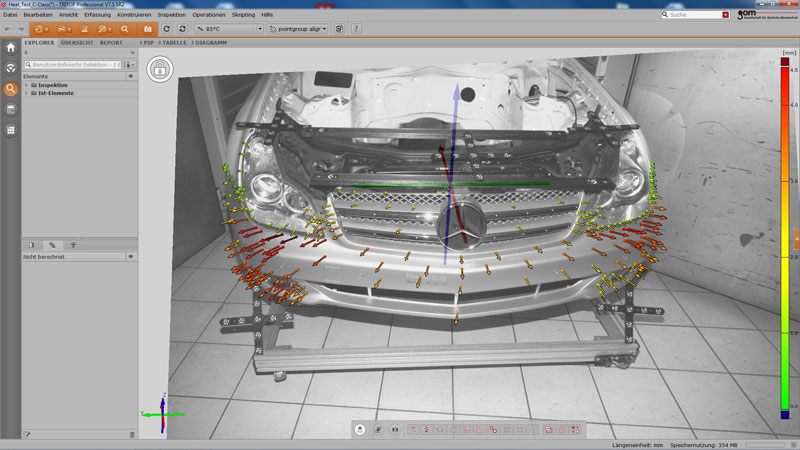Viewport: 800px width, 450px height.
Task: Switch to the ÜBERSICHT tab
Action: point(77,44)
